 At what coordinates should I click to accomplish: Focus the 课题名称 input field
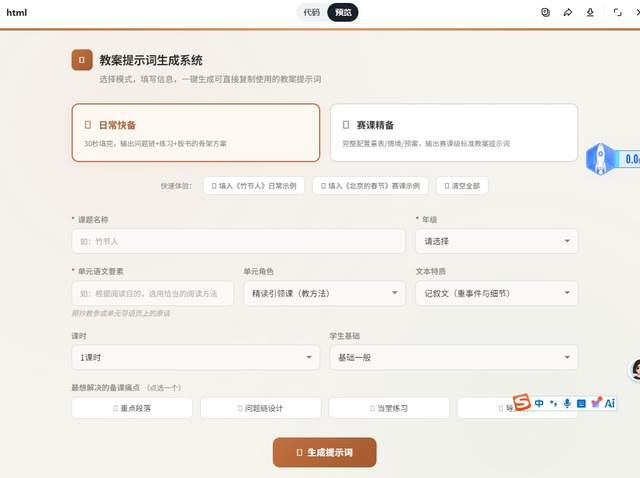(238, 241)
